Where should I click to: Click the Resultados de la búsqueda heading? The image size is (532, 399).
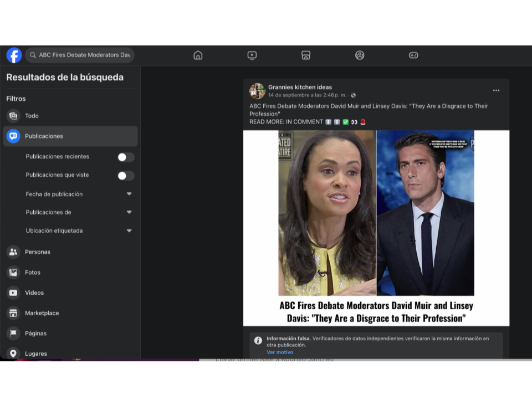click(65, 78)
